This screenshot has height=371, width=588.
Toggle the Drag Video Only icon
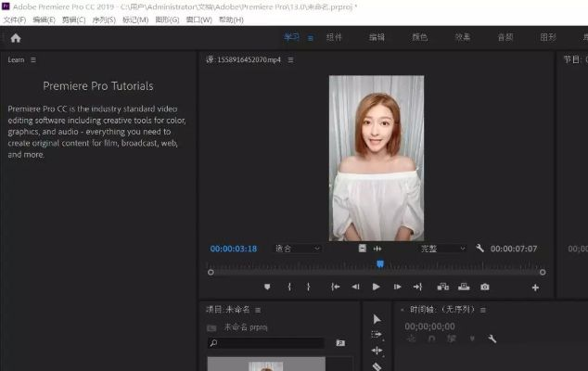coord(362,249)
